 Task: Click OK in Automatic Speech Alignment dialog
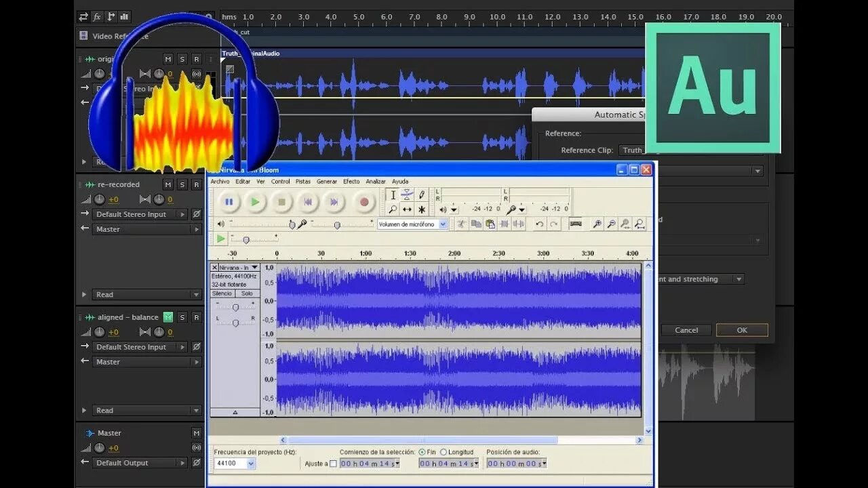coord(742,330)
